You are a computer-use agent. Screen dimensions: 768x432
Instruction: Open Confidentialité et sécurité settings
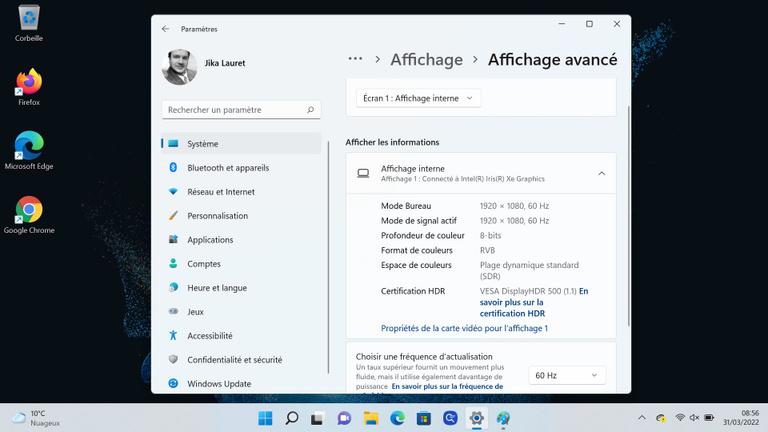[241, 360]
